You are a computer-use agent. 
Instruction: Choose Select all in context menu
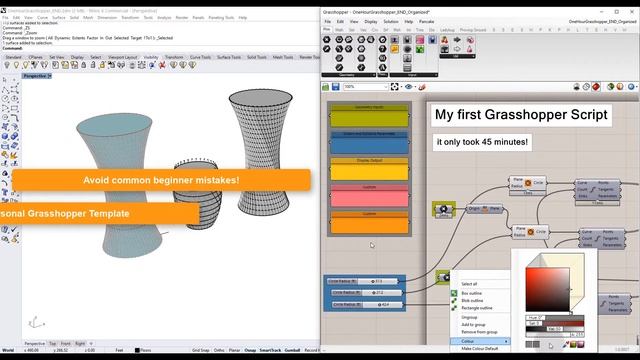469,284
